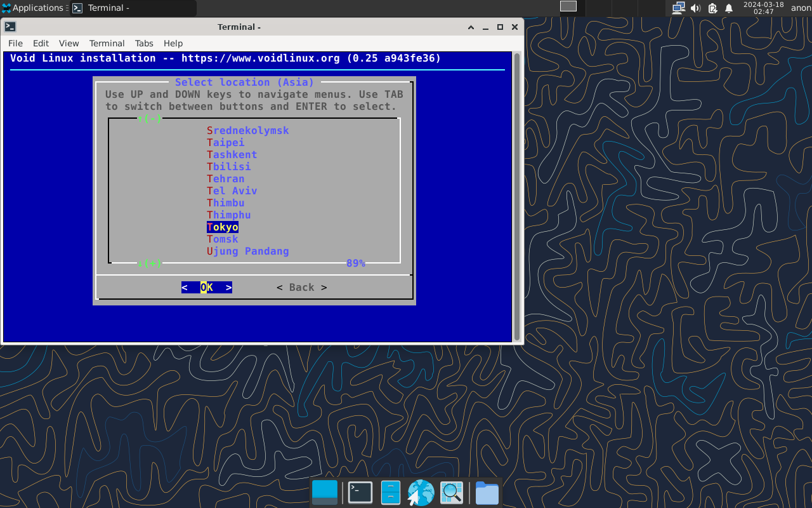Open the network connections tray icon
The height and width of the screenshot is (508, 812).
(x=679, y=8)
